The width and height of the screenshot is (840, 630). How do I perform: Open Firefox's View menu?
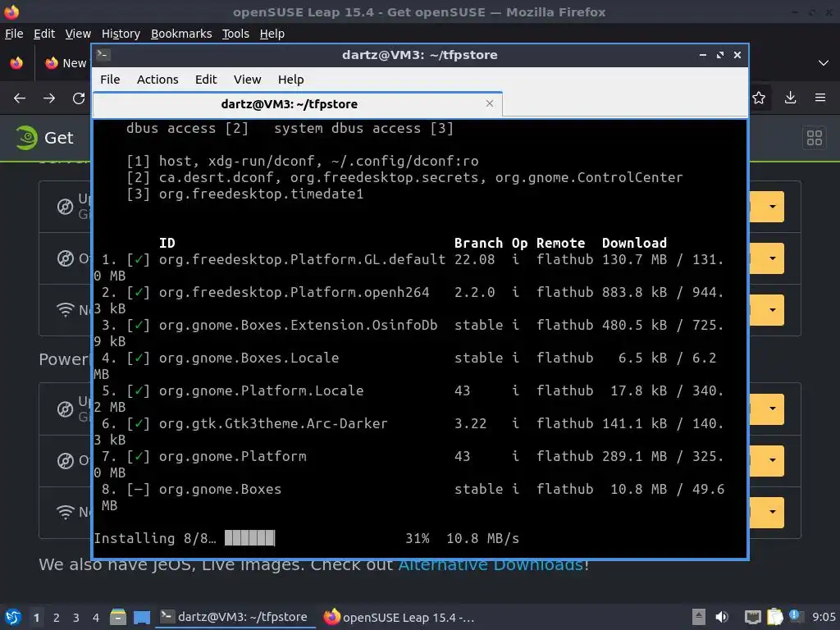(x=78, y=34)
